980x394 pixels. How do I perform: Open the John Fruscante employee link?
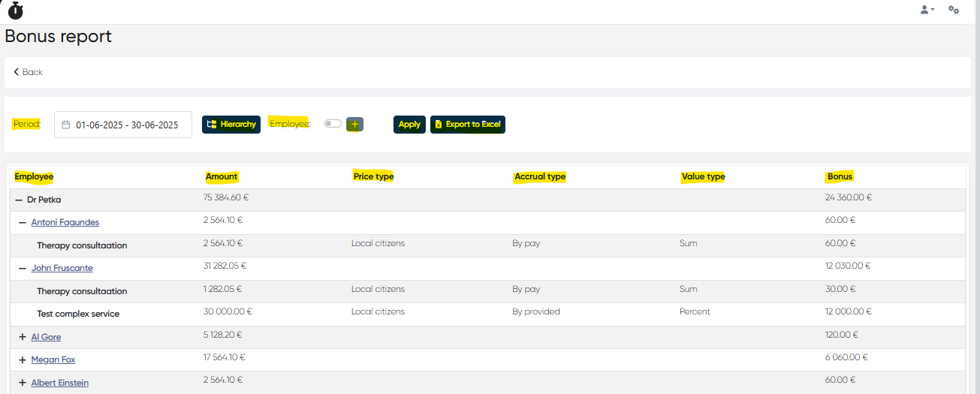pyautogui.click(x=62, y=268)
